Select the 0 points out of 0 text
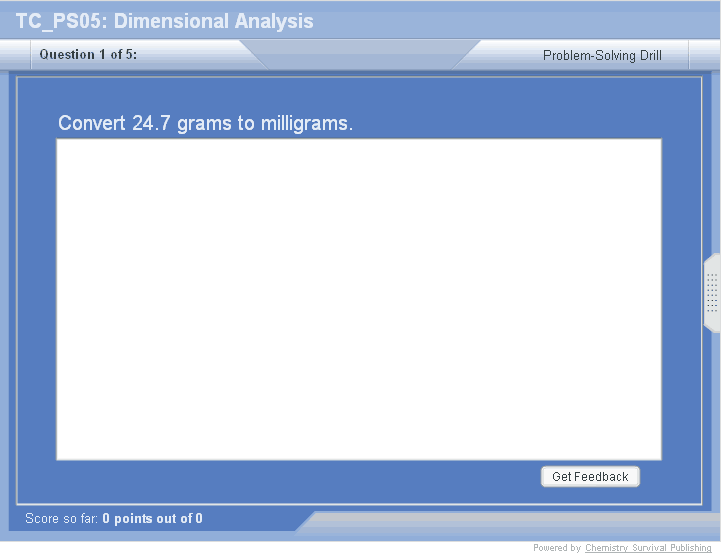Screen dimensions: 722x555 [152, 519]
